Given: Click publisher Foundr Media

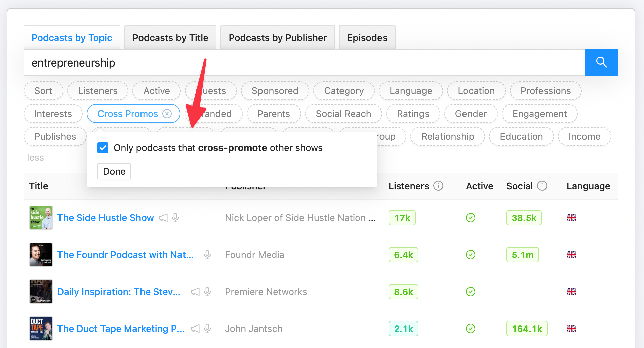Looking at the screenshot, I should 254,255.
